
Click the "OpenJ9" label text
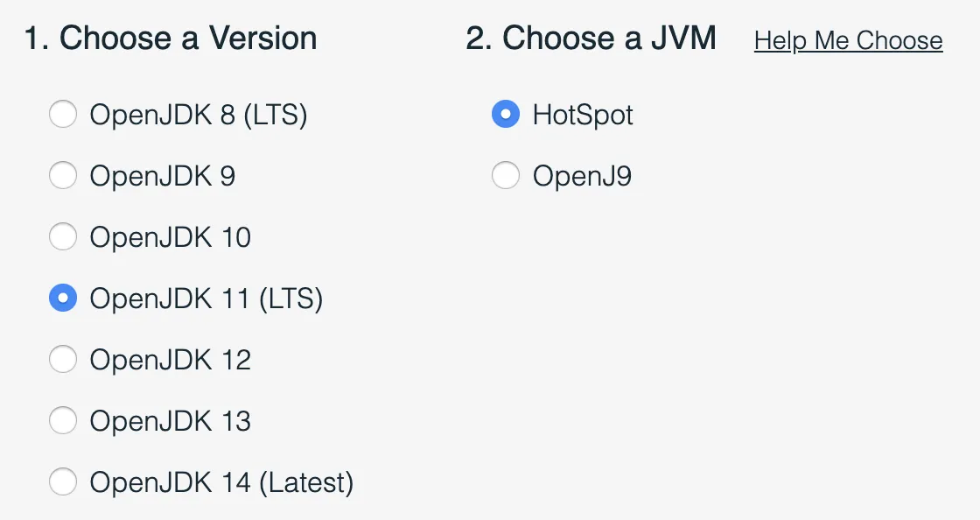pyautogui.click(x=582, y=176)
